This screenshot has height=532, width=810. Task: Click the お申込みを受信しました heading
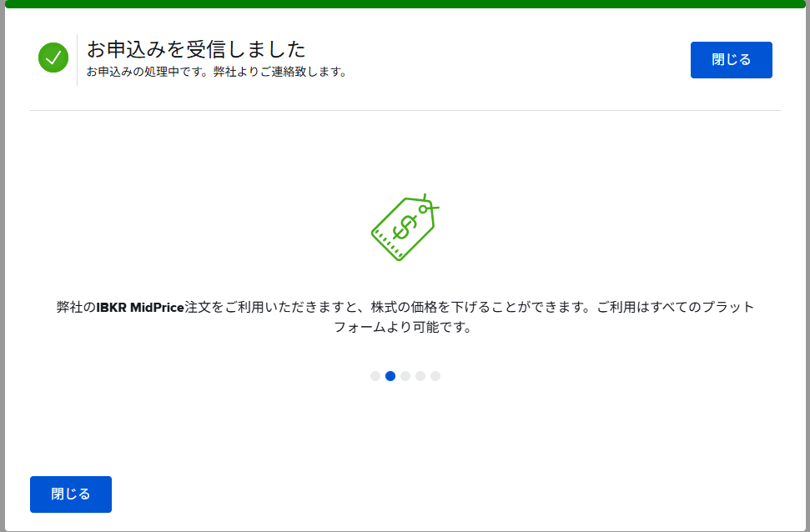pos(196,49)
